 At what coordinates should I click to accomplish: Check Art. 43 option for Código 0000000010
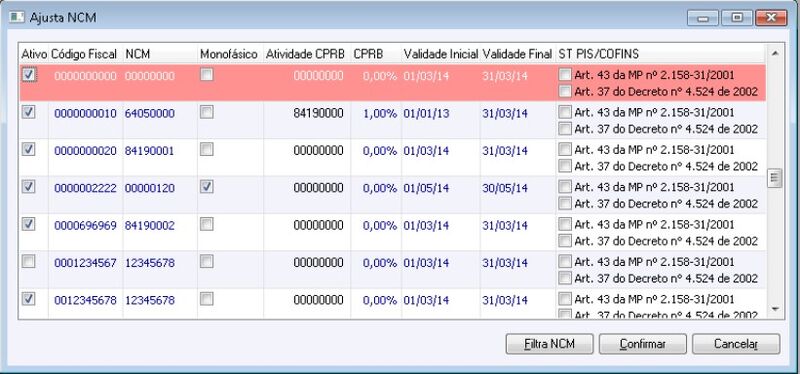[565, 113]
